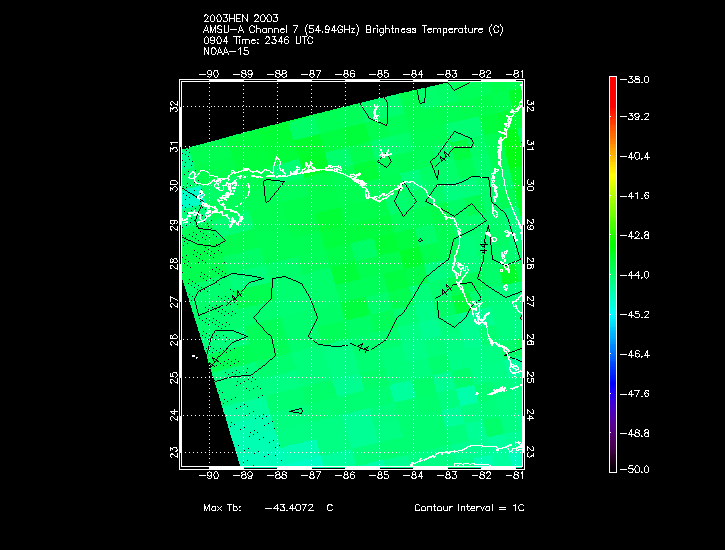Image resolution: width=725 pixels, height=550 pixels.
Task: Click the "-39.2" colorbar label
Action: point(635,116)
